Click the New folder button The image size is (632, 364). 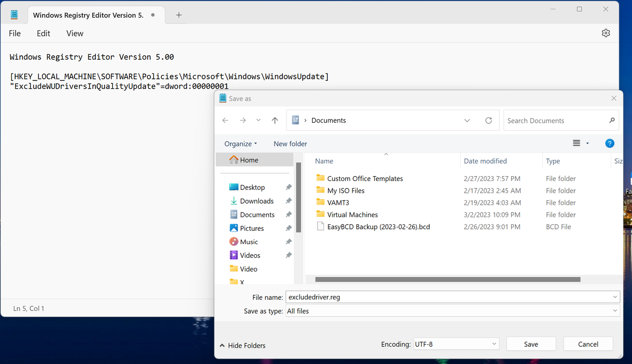(290, 144)
